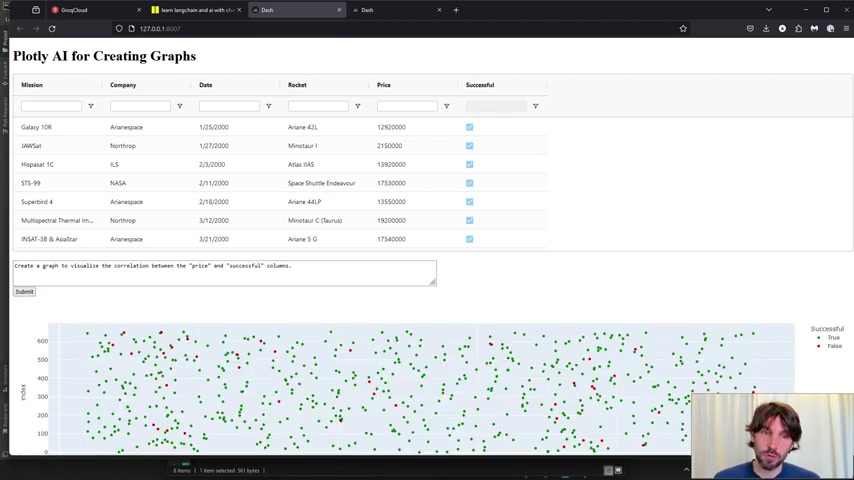This screenshot has width=854, height=480.
Task: Open the Price column filter menu
Action: point(447,106)
